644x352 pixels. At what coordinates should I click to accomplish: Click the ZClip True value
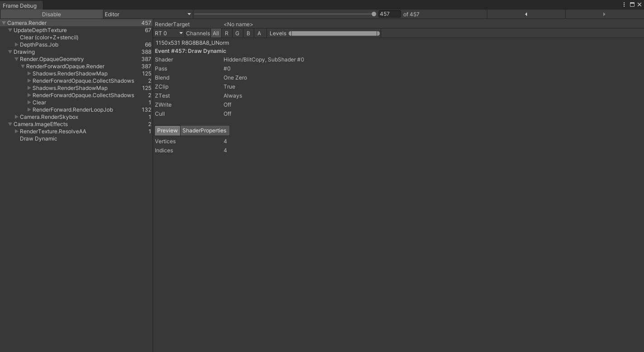pos(229,87)
